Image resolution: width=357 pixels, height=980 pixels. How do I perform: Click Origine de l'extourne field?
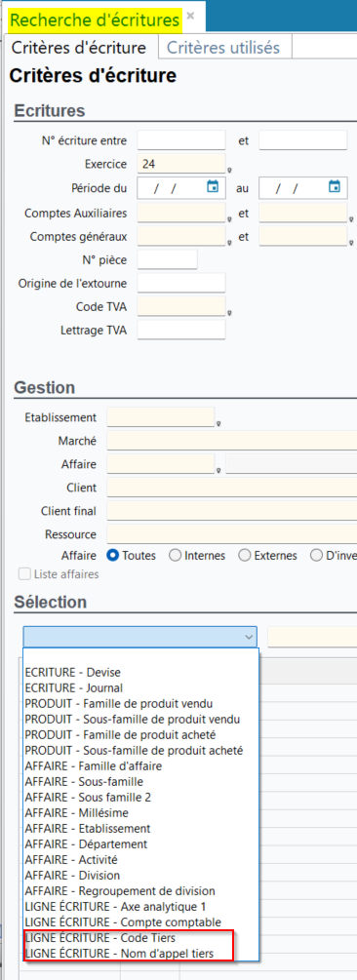[180, 283]
